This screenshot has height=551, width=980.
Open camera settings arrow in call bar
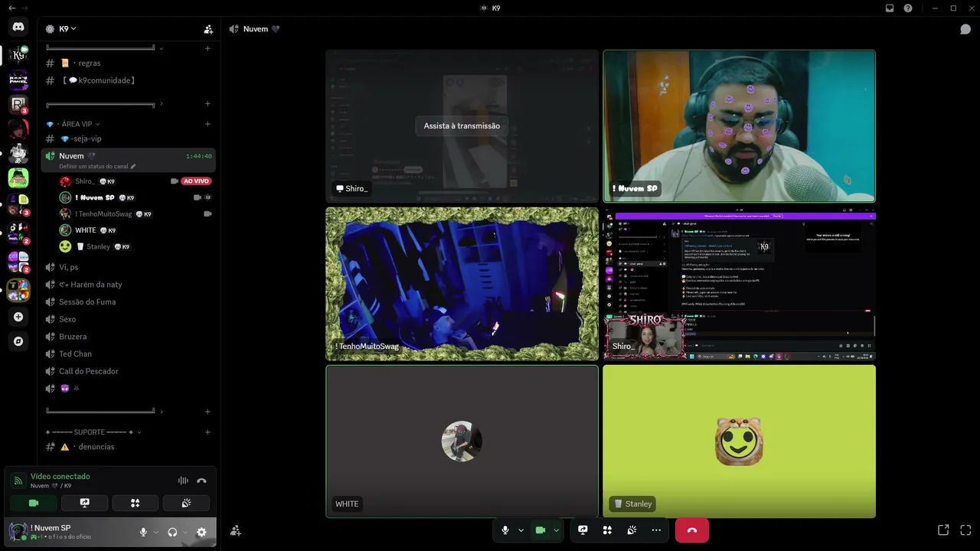[556, 530]
